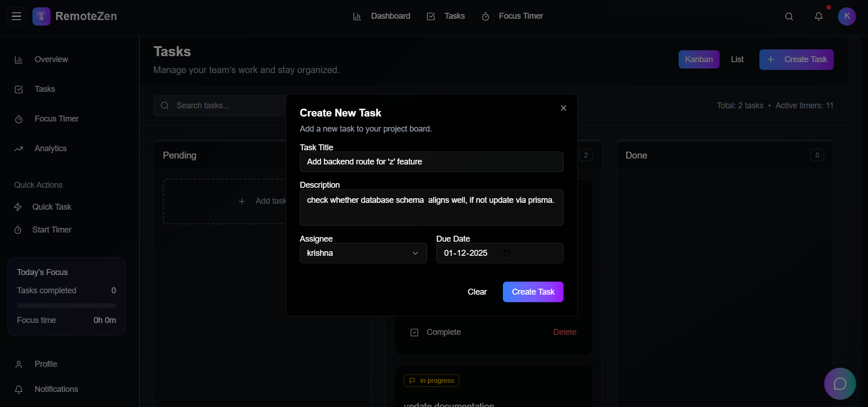Click the Pending column heading
868x407 pixels.
[x=179, y=155]
